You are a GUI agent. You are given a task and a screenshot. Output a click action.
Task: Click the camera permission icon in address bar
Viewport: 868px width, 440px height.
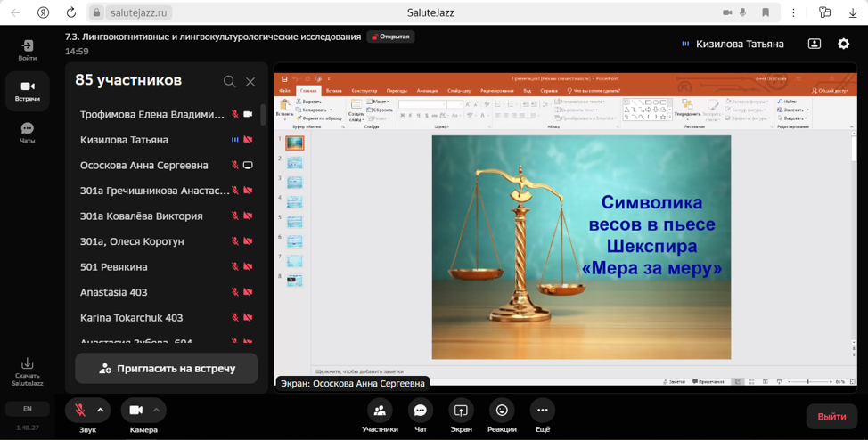(727, 12)
